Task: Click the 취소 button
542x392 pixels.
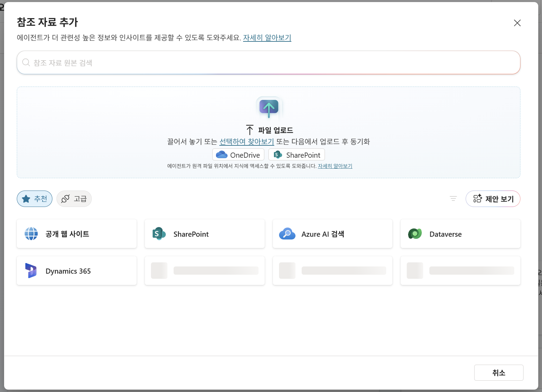Action: point(499,373)
